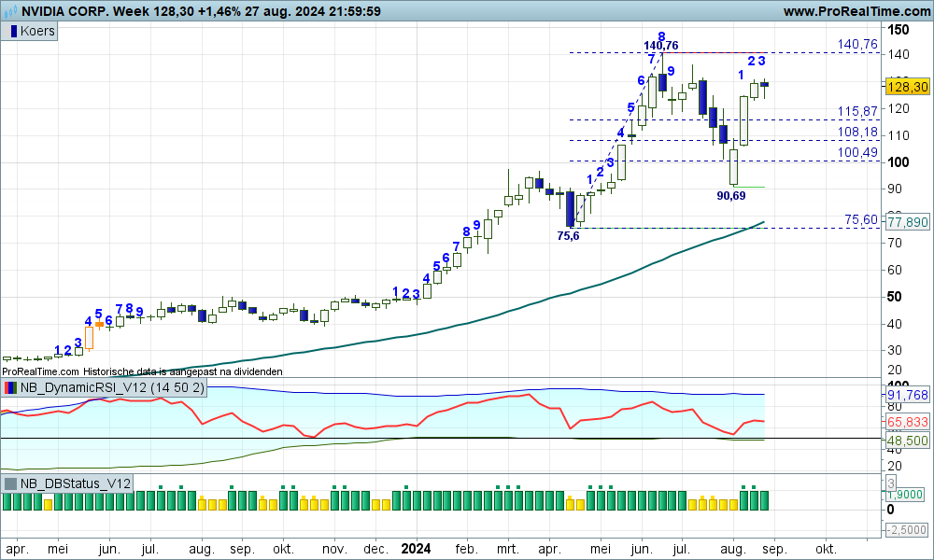The height and width of the screenshot is (560, 934).
Task: Click the gray NB_DBStatus_V12 icon
Action: point(11,483)
